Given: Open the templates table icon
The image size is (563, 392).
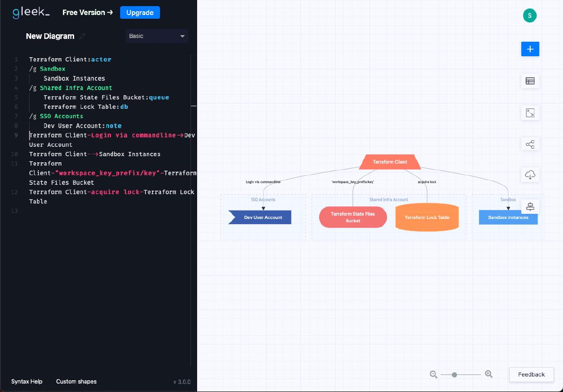Looking at the screenshot, I should (x=530, y=81).
